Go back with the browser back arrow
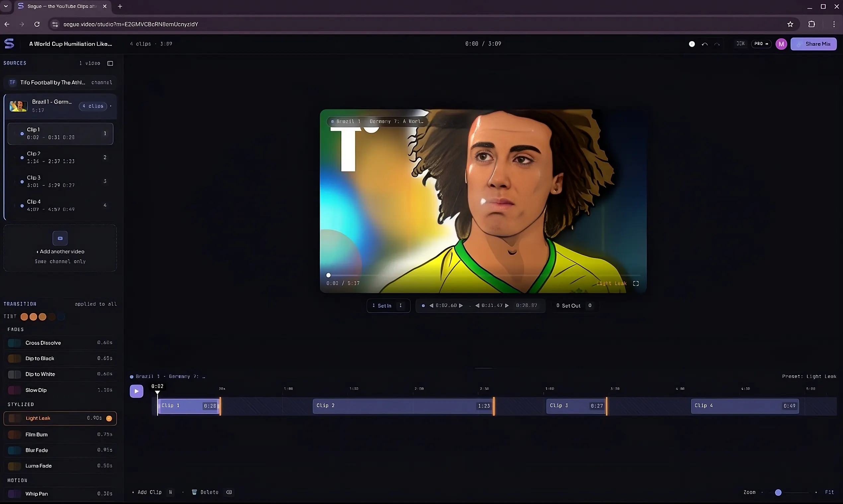This screenshot has width=843, height=504. [7, 24]
